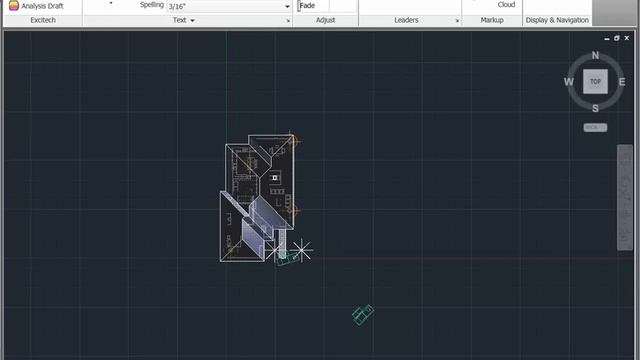This screenshot has width=640, height=360.
Task: Click the Analysis Draft icon
Action: [14, 5]
